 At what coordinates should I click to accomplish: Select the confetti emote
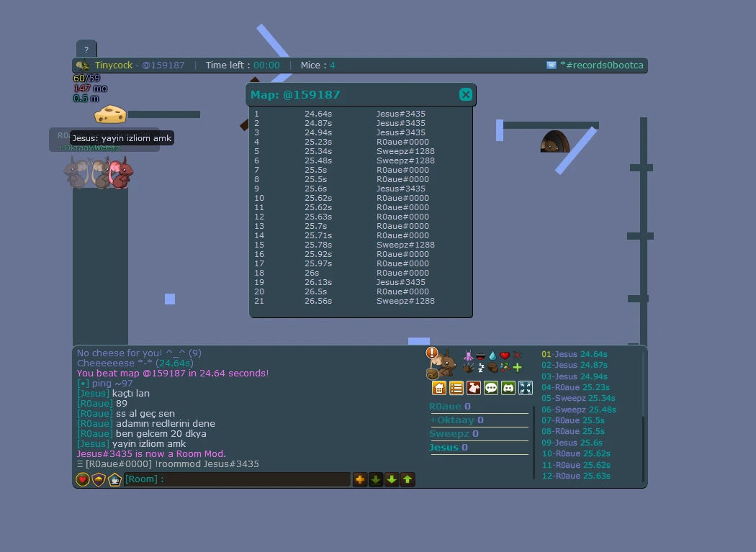pyautogui.click(x=505, y=367)
